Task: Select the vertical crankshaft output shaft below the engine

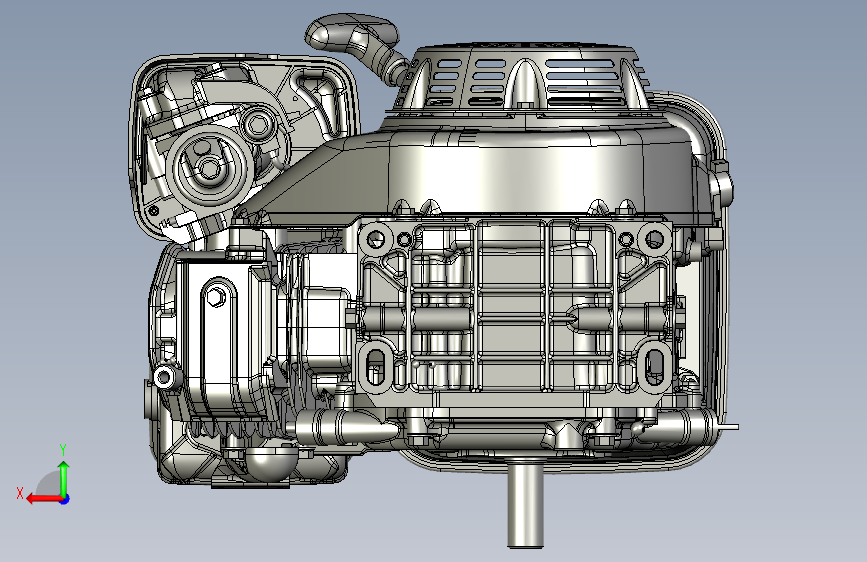Action: coord(525,504)
